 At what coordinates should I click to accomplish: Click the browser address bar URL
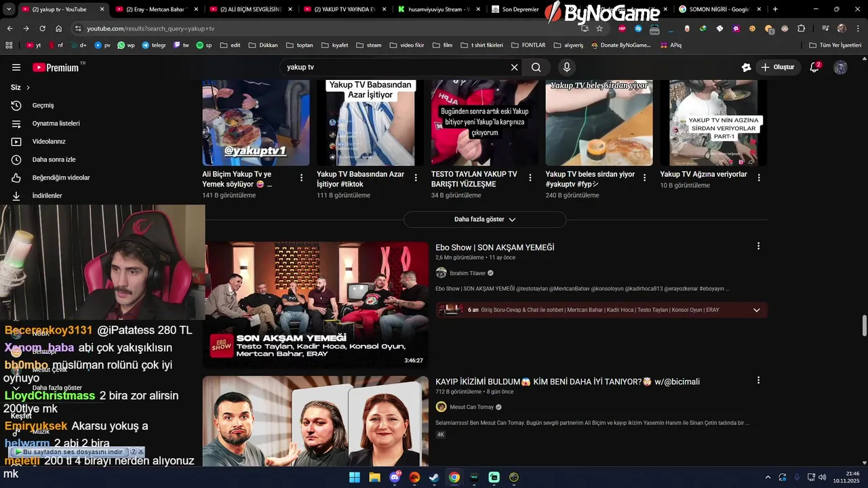point(151,28)
